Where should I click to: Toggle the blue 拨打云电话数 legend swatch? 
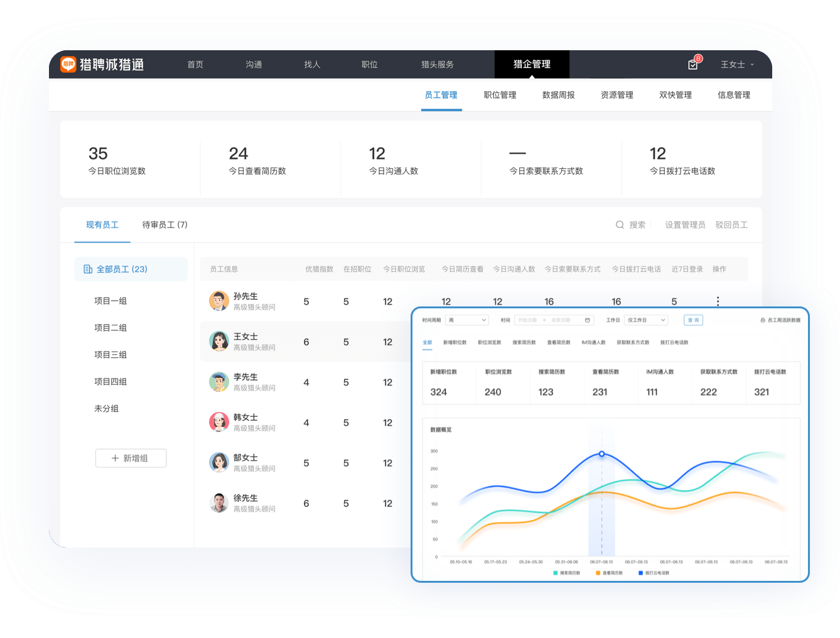pos(640,573)
